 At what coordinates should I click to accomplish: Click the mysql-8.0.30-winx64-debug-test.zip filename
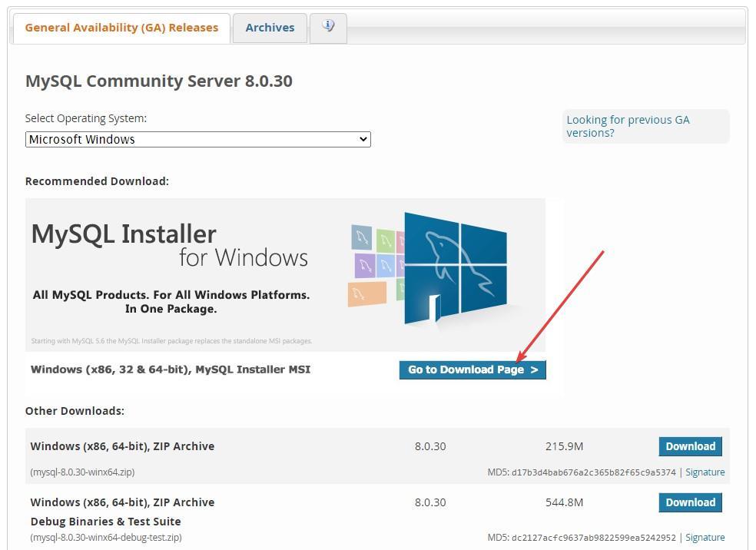[x=106, y=538]
